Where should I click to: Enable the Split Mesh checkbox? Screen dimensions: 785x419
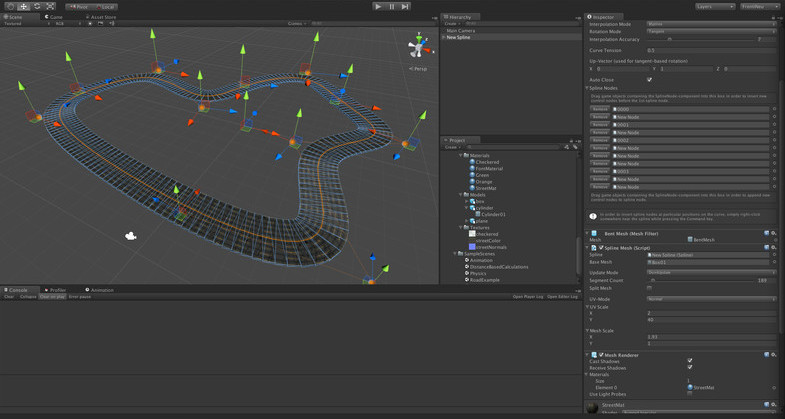(x=649, y=288)
